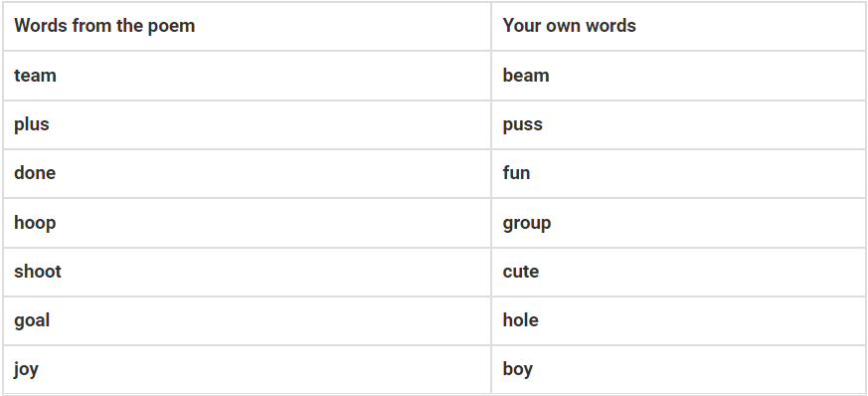Click the 'joy' cell in last row
The width and height of the screenshot is (868, 396).
[247, 369]
